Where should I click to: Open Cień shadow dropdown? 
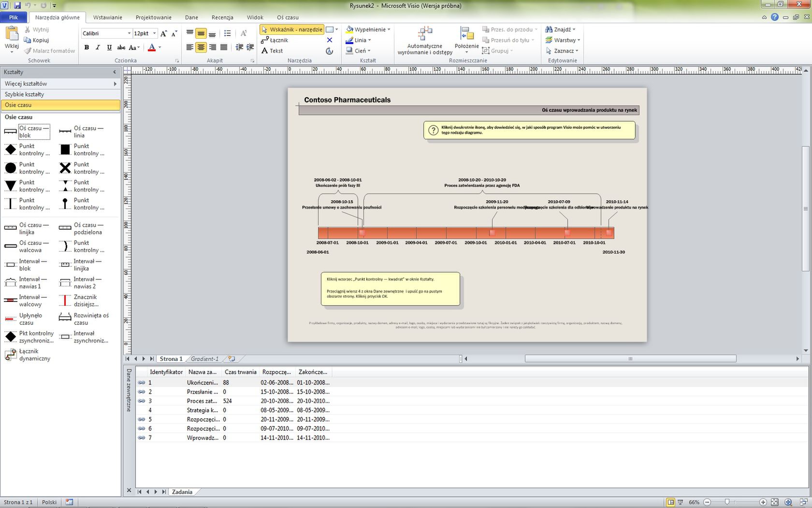[358, 51]
